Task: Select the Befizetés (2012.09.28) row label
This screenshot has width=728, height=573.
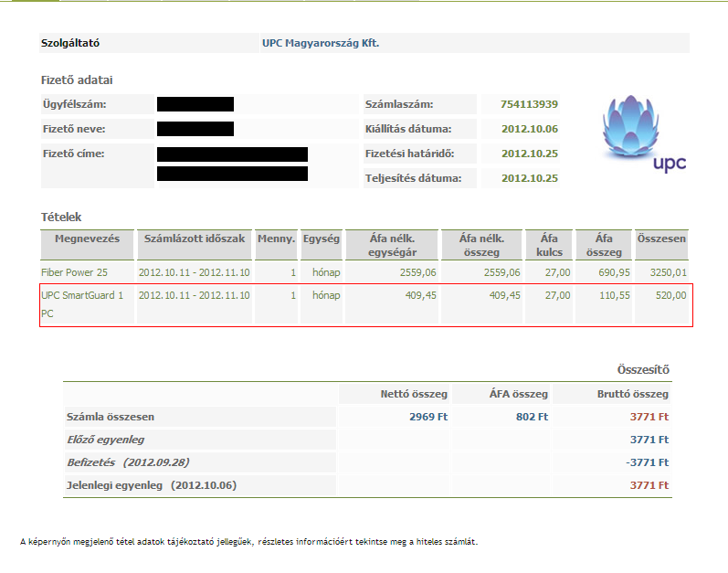Action: 128,462
